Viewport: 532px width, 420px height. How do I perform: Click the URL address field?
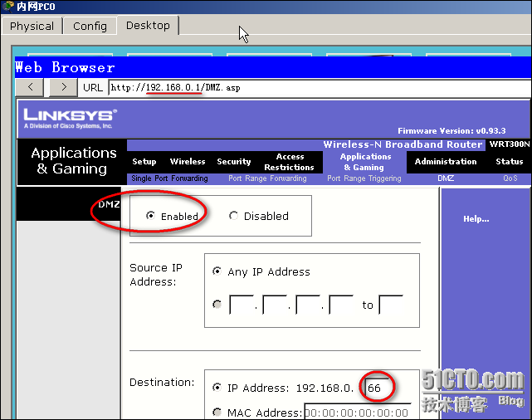click(319, 87)
